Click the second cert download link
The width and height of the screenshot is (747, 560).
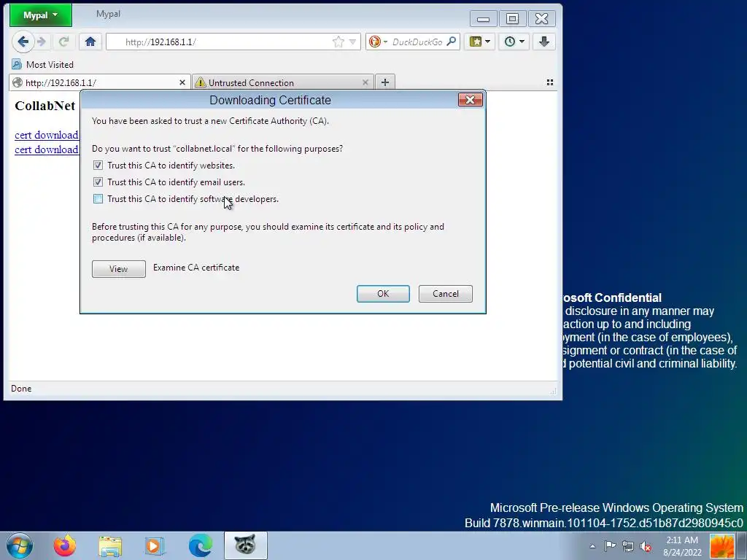click(x=46, y=149)
